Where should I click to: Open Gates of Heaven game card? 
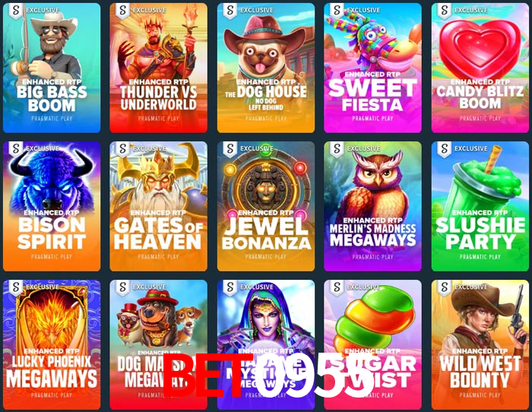point(158,206)
